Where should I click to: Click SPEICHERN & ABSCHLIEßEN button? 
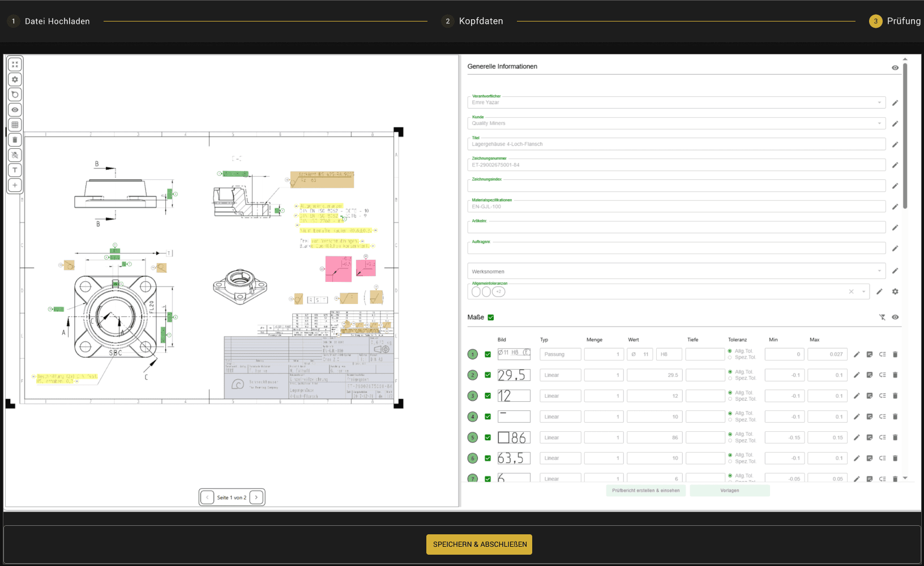(x=478, y=544)
